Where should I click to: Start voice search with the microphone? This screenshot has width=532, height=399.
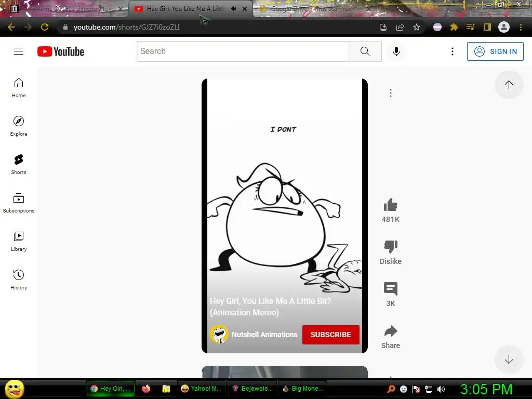396,51
